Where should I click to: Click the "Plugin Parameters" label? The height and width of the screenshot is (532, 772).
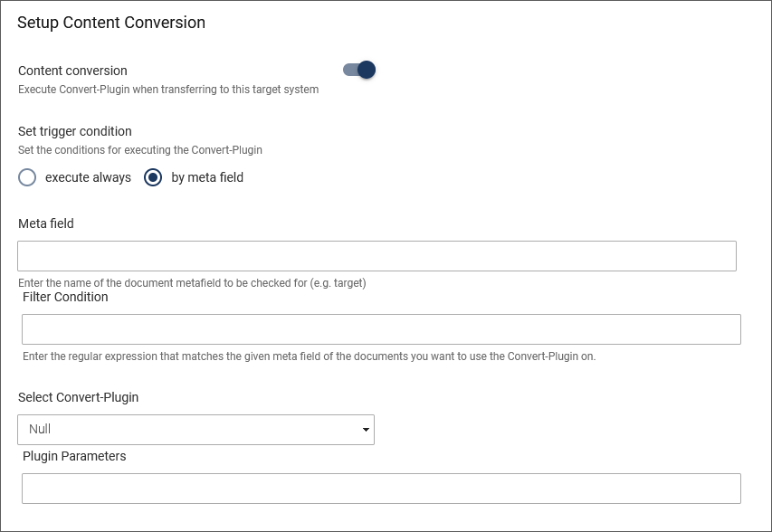pos(74,456)
